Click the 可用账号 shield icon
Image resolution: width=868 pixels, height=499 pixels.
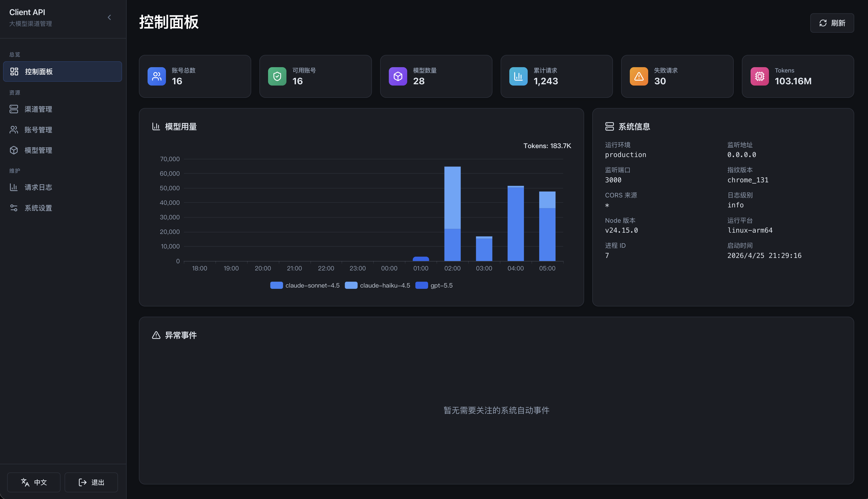click(x=277, y=76)
